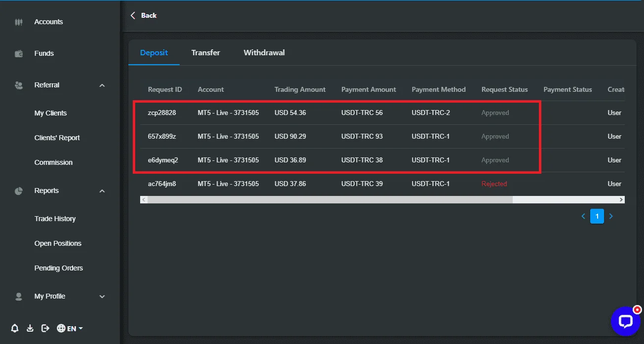Collapse the Reports menu chevron
The image size is (644, 344).
(x=102, y=191)
